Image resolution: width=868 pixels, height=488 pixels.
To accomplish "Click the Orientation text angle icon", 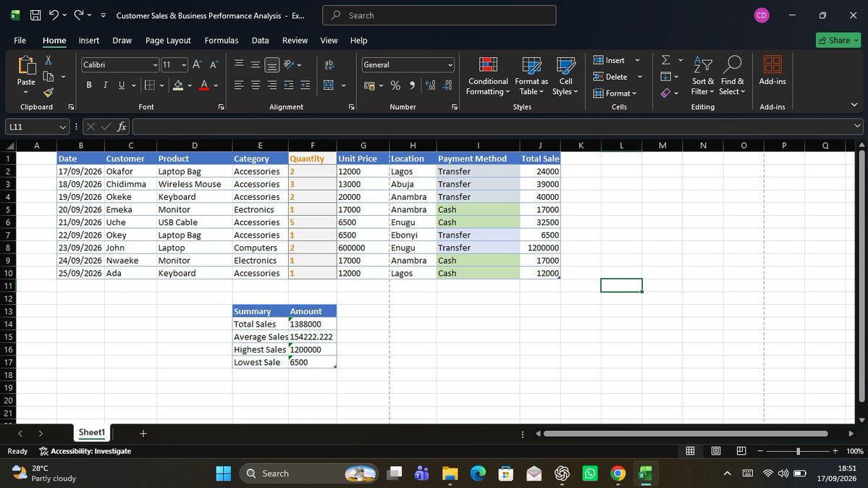I will point(289,65).
